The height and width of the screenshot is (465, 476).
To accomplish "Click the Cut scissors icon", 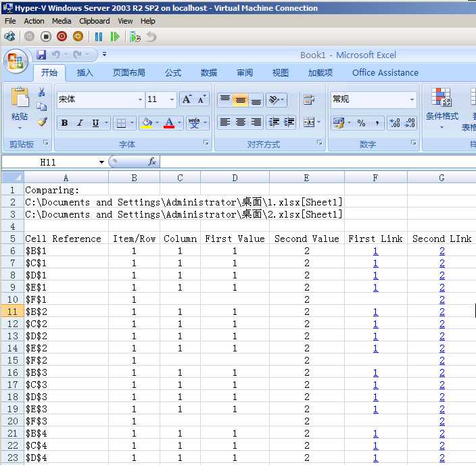I will [x=42, y=92].
